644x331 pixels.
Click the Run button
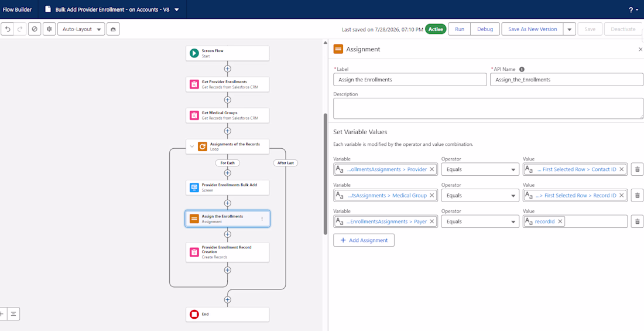coord(460,29)
